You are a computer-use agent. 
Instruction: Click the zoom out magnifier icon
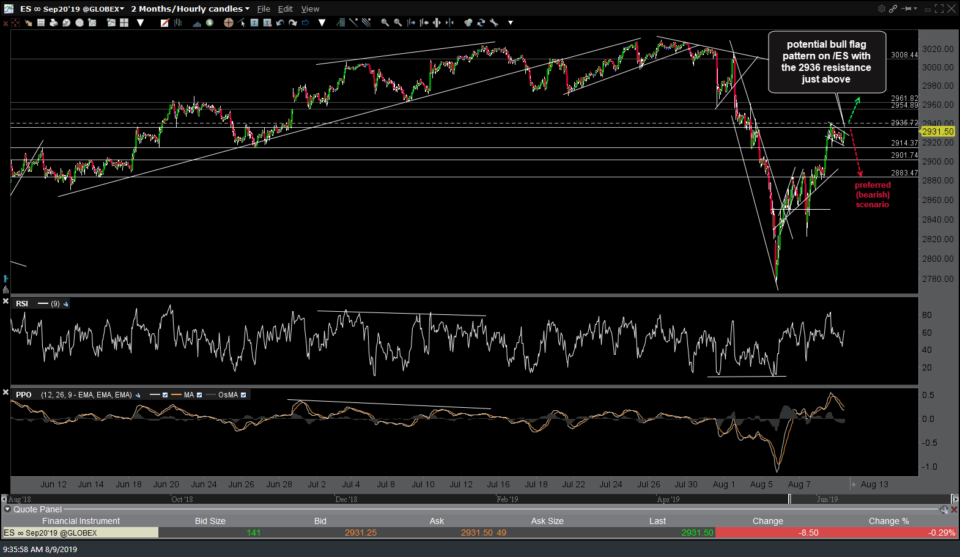tap(397, 23)
